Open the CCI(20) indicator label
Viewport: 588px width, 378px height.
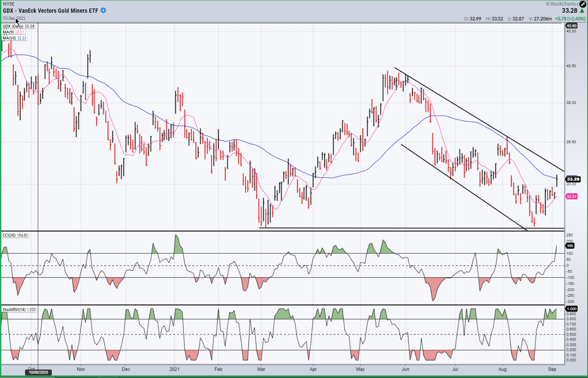15,235
